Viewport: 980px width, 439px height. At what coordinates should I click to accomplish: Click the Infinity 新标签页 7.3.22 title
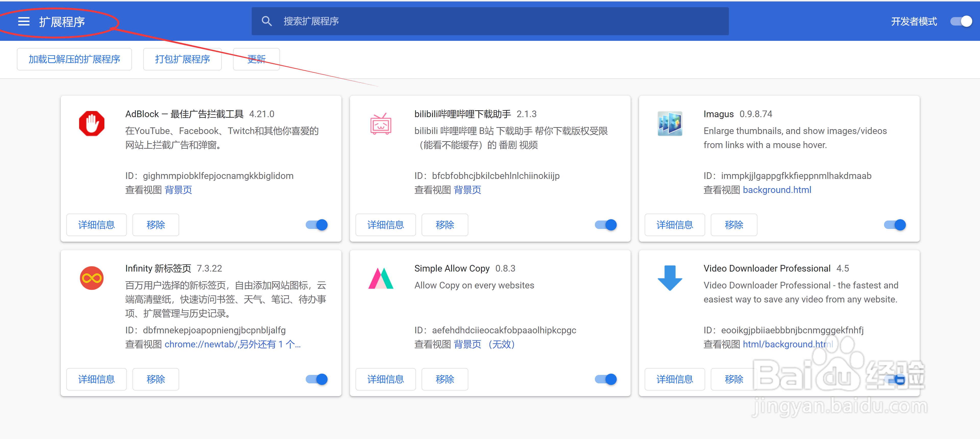(x=174, y=268)
